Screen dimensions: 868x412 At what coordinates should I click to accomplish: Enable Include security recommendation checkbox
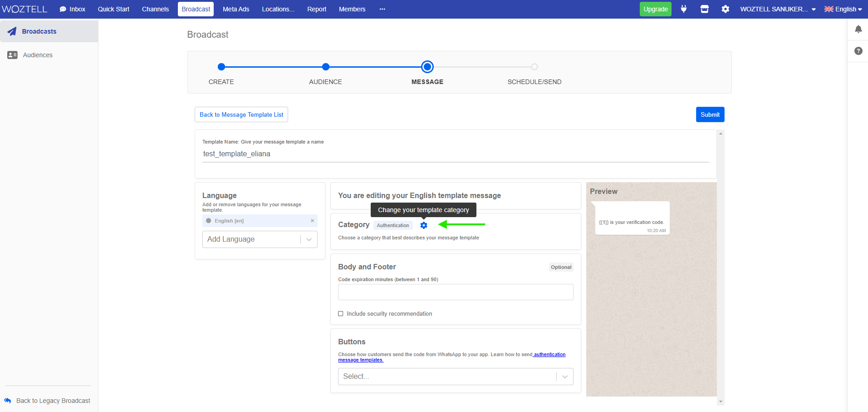tap(341, 314)
